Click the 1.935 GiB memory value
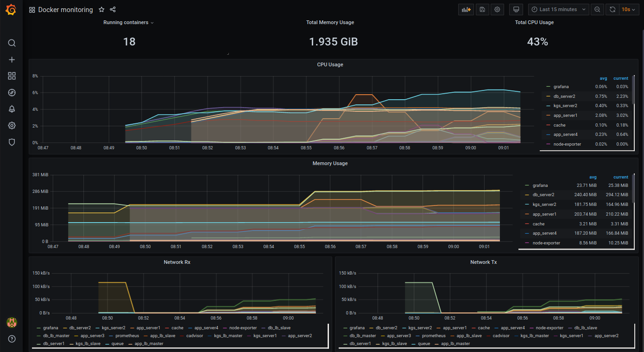Image resolution: width=644 pixels, height=352 pixels. (333, 42)
